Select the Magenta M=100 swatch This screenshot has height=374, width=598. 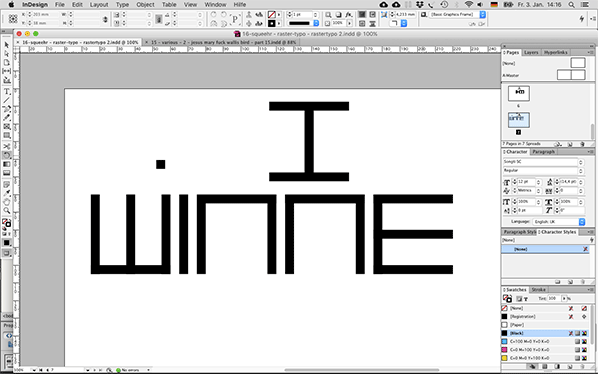click(x=545, y=350)
